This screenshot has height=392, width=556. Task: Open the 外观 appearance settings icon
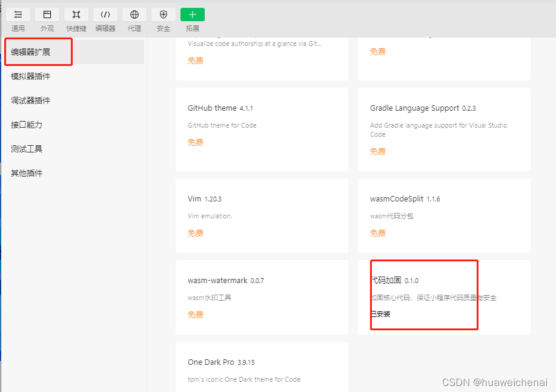(x=47, y=15)
